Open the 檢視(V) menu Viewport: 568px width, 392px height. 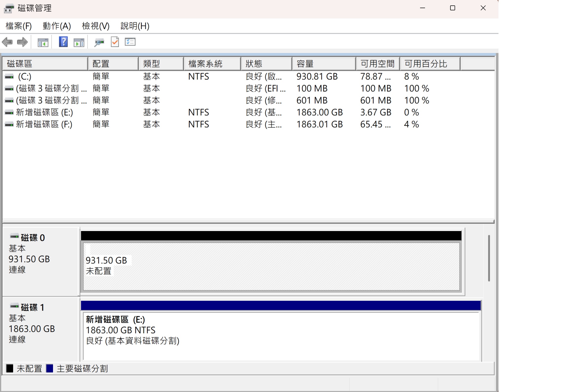click(96, 26)
